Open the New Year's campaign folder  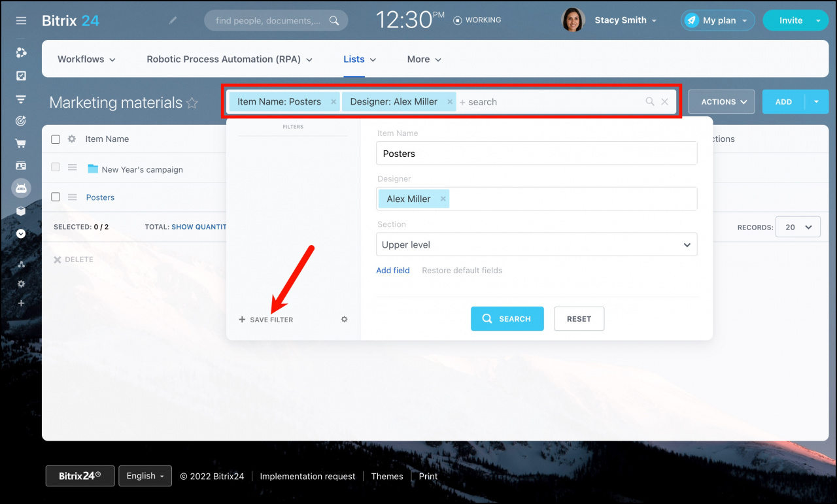tap(142, 169)
